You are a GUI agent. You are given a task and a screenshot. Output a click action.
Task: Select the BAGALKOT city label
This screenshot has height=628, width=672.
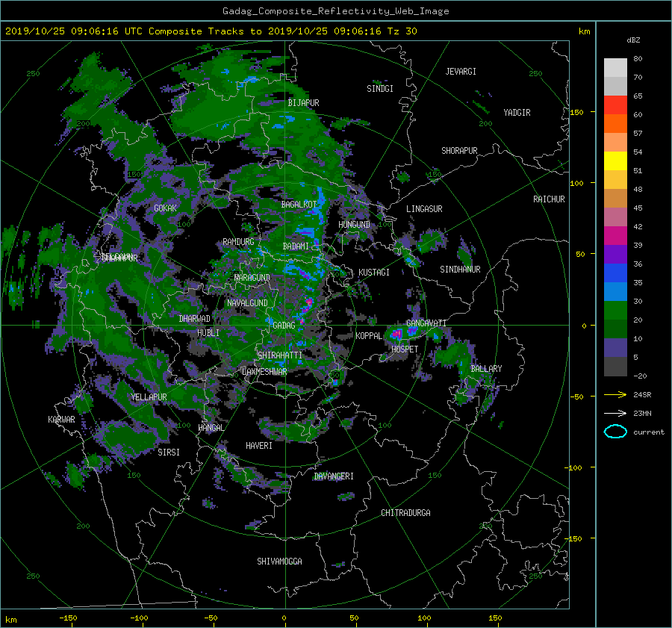click(299, 205)
